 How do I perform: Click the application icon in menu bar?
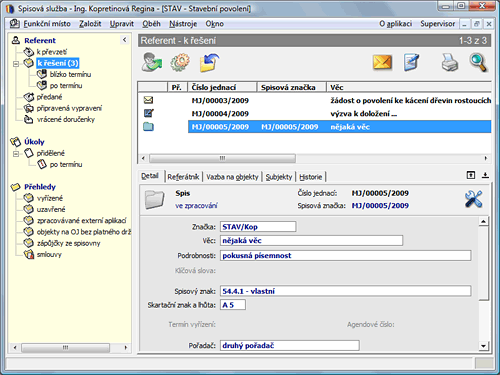click(15, 24)
